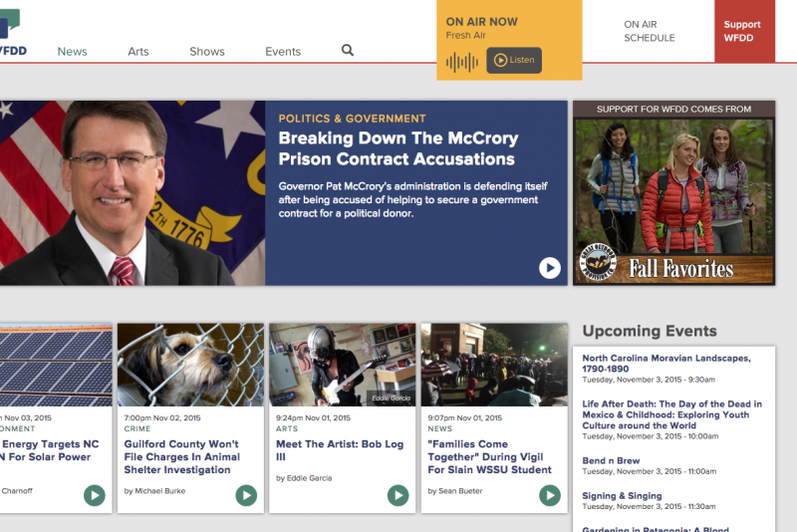Open the Signing & Singing event
This screenshot has width=797, height=532.
click(622, 496)
